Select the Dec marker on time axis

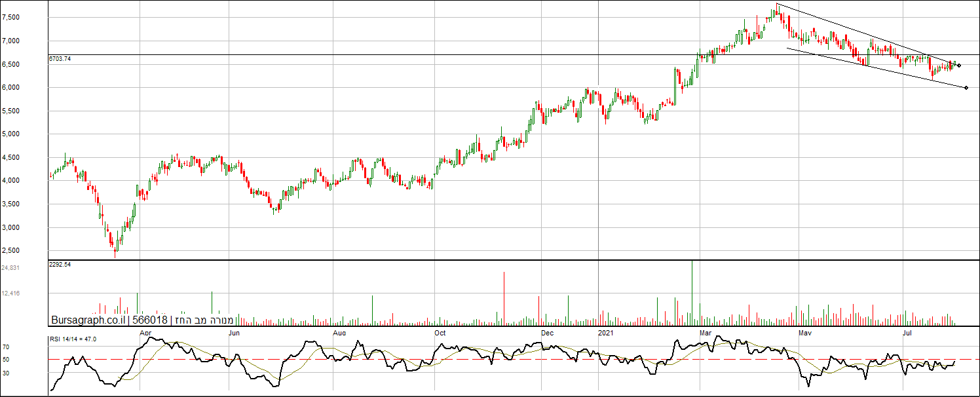546,333
